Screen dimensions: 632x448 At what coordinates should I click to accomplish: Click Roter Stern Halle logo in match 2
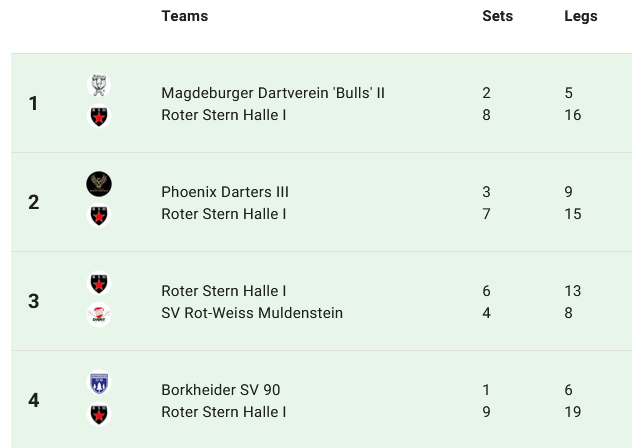pos(99,215)
